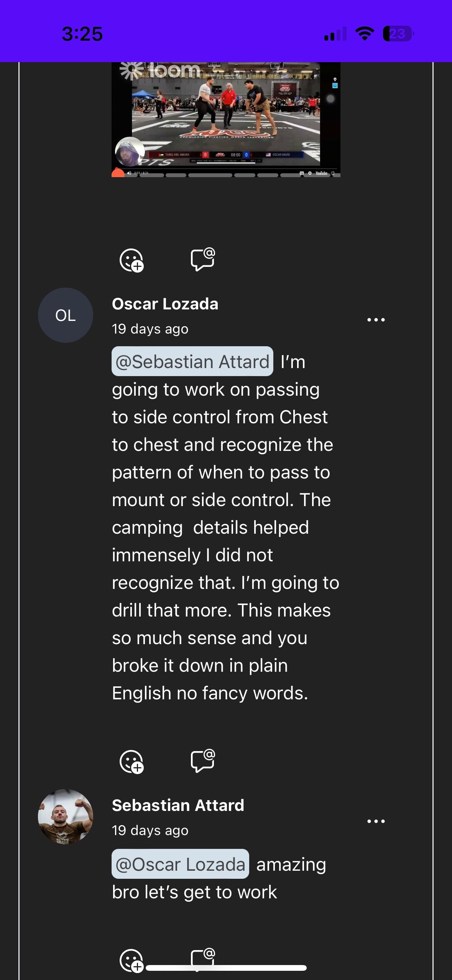
Task: Open Sebastian Attard's profile by name
Action: (x=178, y=805)
